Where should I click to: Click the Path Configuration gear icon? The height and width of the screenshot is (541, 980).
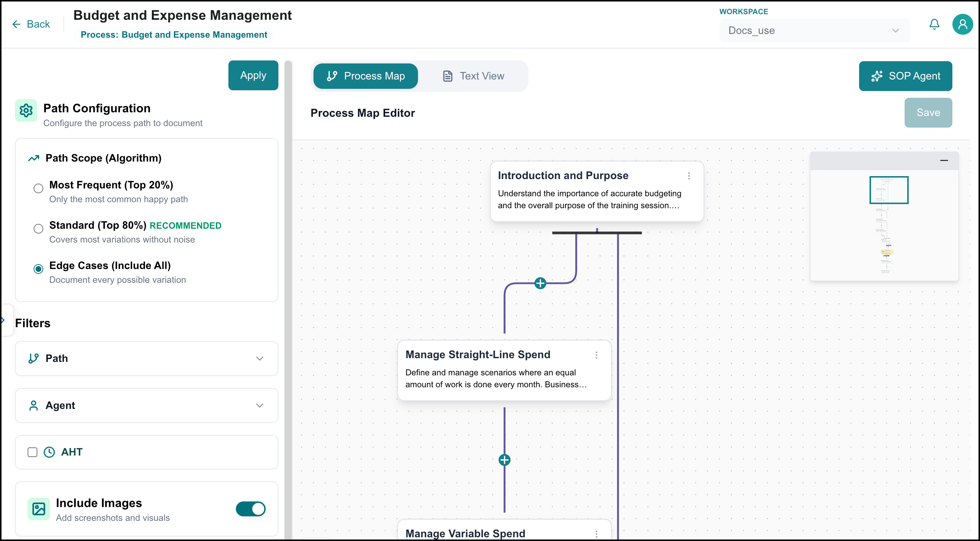(x=26, y=111)
